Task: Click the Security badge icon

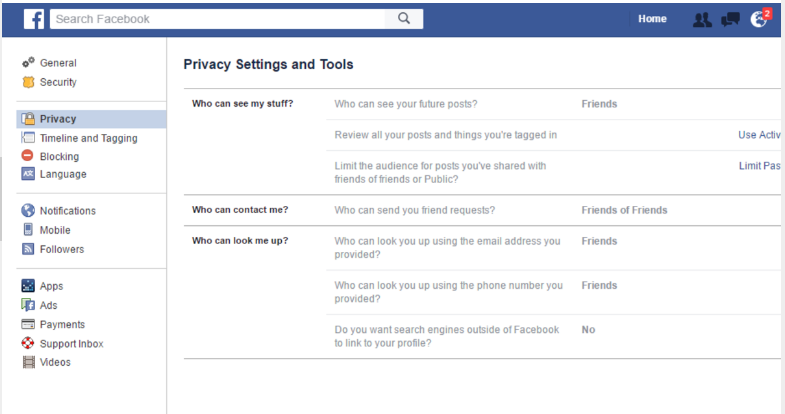Action: coord(29,82)
